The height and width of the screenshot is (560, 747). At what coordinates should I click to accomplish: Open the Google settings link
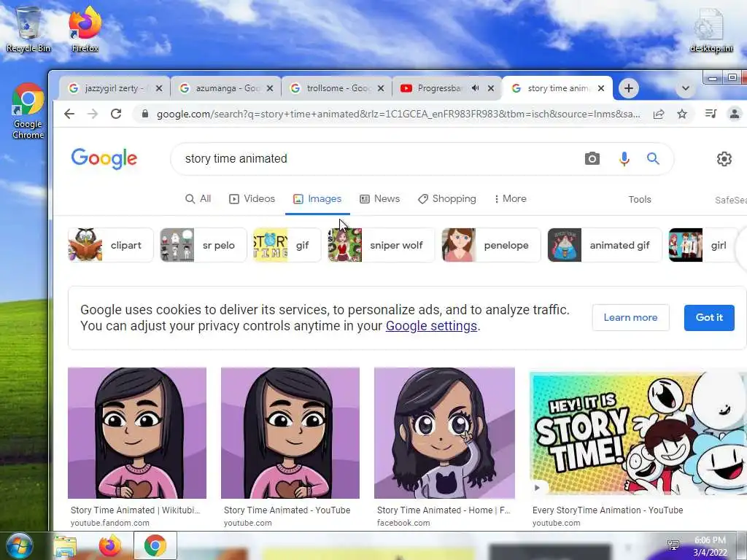pos(431,326)
